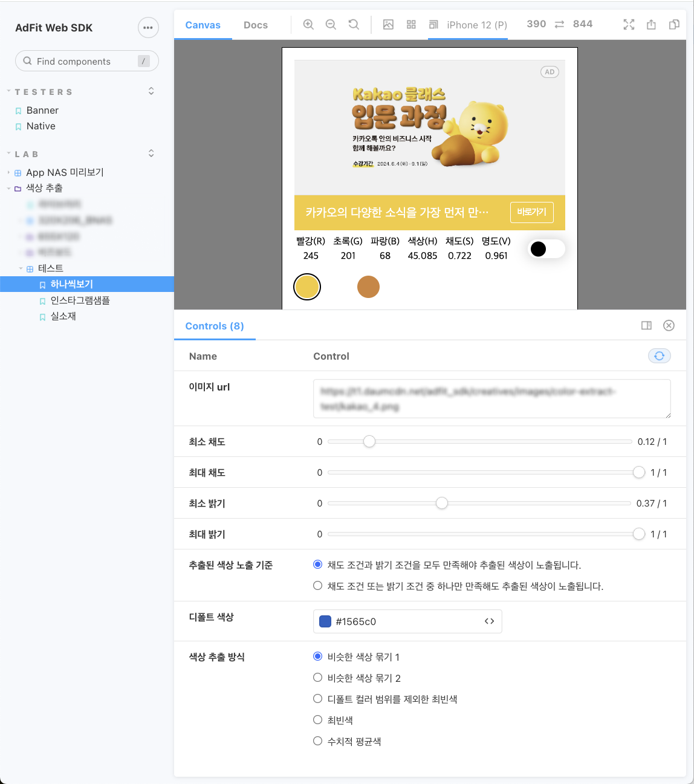The height and width of the screenshot is (784, 694).
Task: Click the 이미지 url text area
Action: (492, 399)
